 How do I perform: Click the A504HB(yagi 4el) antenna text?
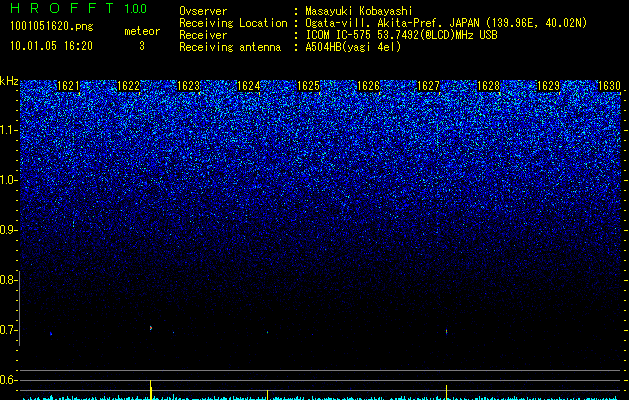point(353,47)
